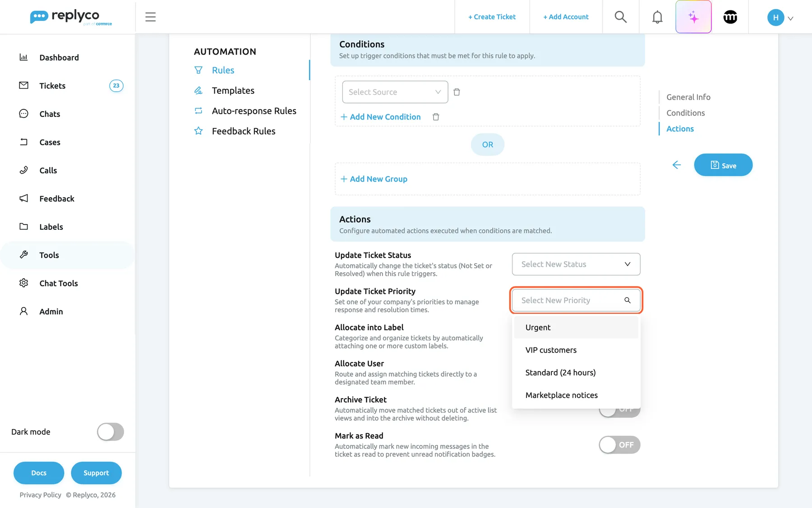Select Standard (24 hours) priority
Viewport: 812px width, 508px height.
click(576, 373)
